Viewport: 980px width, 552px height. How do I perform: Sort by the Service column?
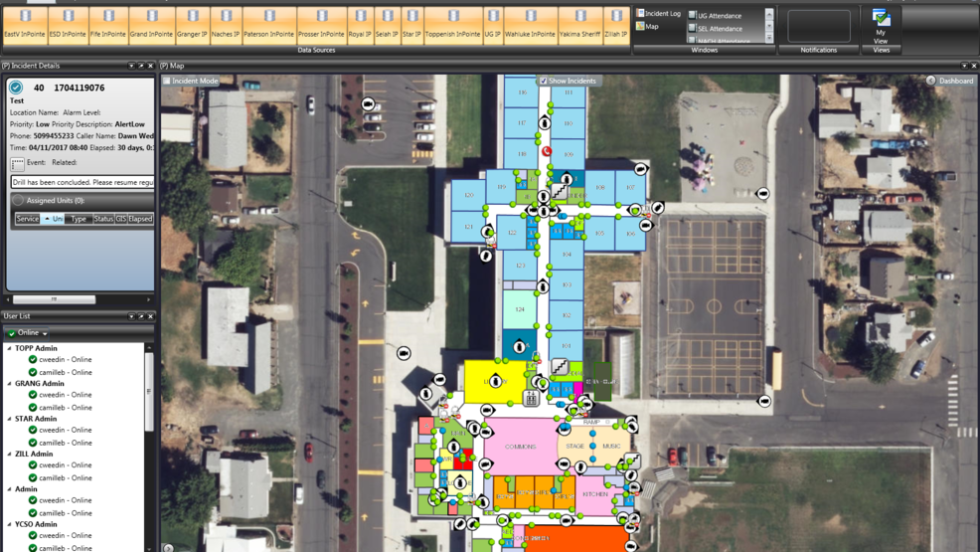pos(28,219)
